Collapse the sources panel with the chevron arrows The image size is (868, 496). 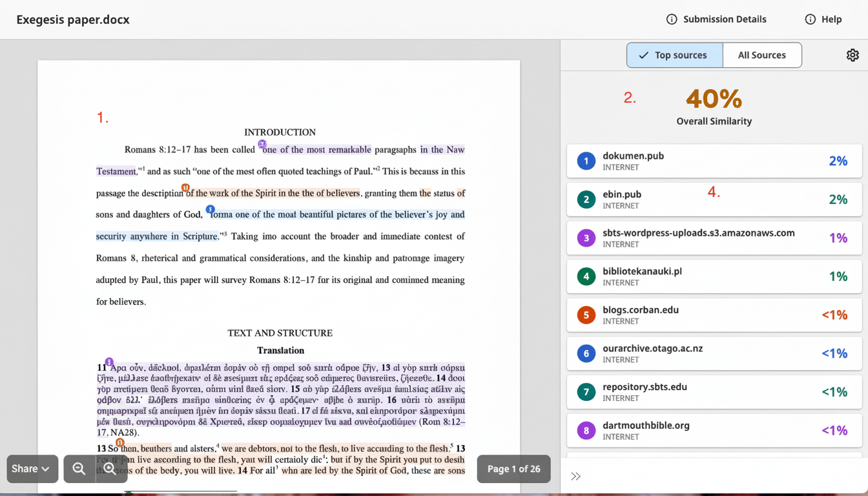[x=575, y=476]
